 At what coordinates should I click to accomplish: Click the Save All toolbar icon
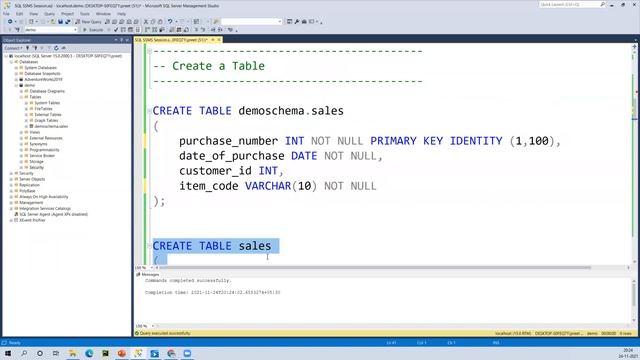(x=68, y=22)
